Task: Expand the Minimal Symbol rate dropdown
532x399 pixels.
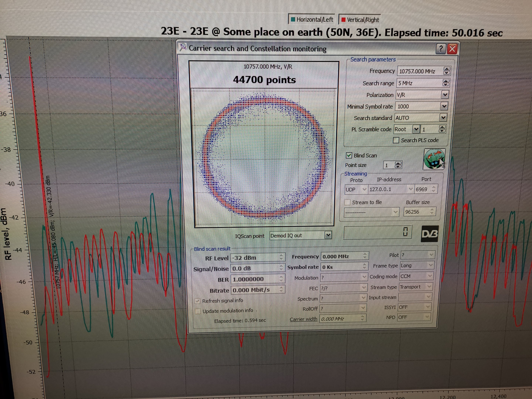Action: tap(444, 106)
